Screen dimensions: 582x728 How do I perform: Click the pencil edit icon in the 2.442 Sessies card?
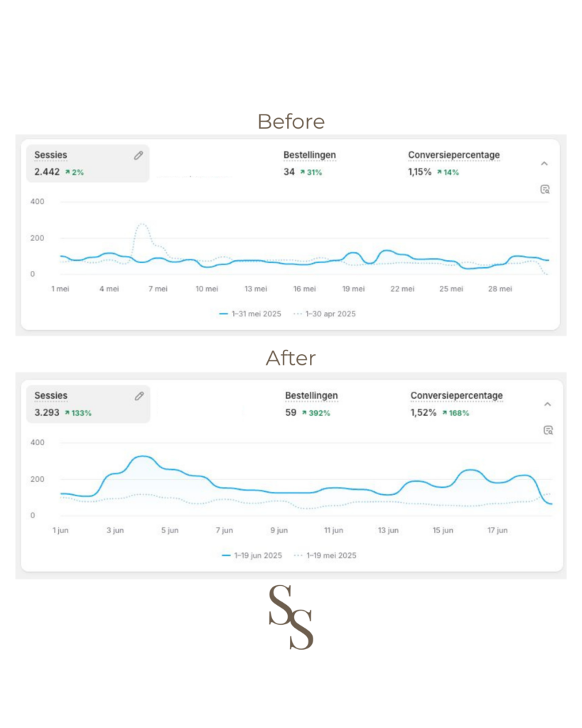[x=139, y=156]
